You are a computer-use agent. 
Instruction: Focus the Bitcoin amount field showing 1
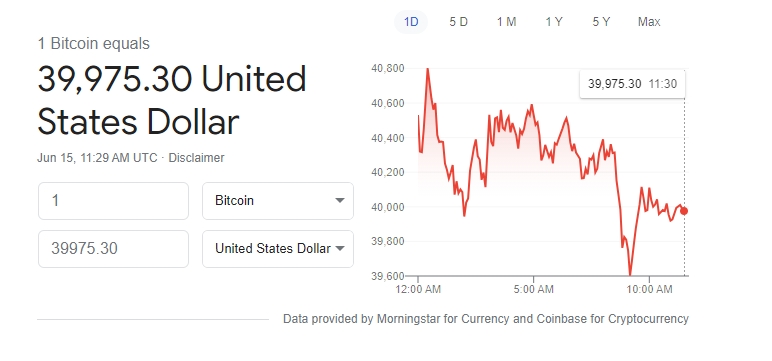113,201
